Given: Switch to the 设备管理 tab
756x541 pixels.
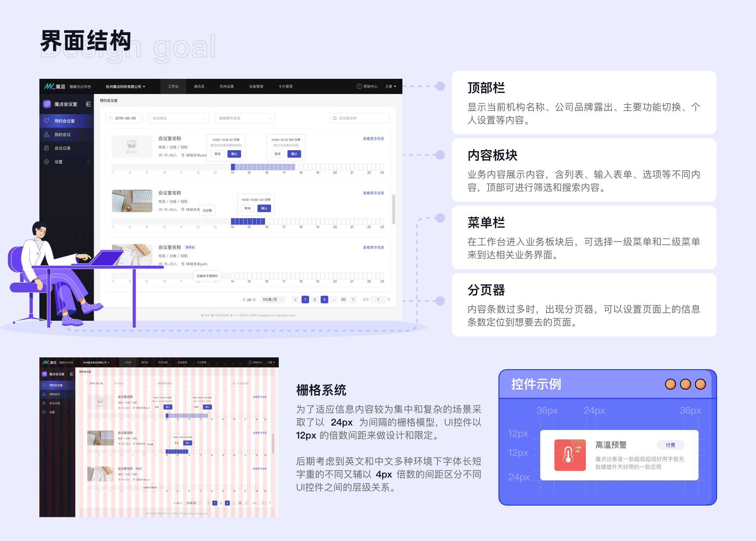Looking at the screenshot, I should click(x=256, y=86).
